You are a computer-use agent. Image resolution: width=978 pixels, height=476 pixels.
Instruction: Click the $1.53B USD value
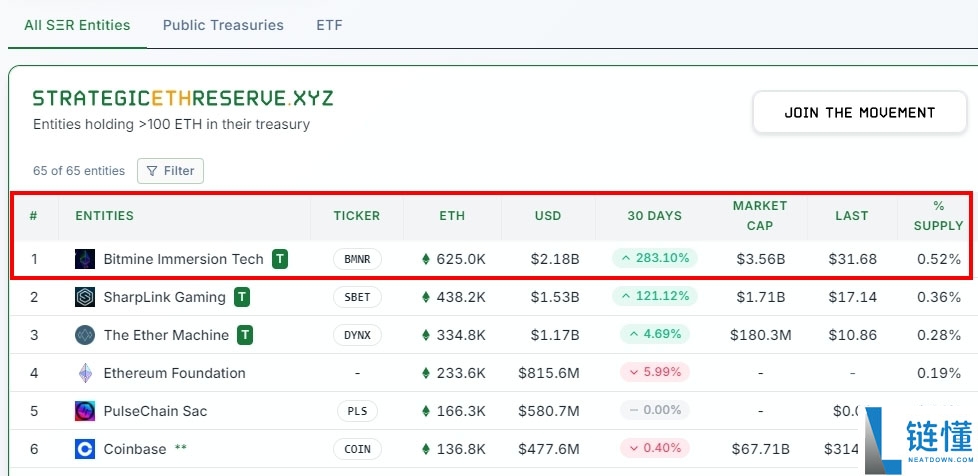coord(555,297)
